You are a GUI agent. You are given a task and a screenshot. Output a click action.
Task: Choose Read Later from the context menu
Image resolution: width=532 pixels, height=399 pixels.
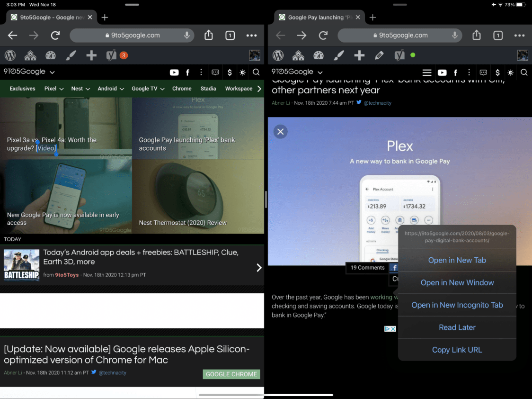(x=457, y=327)
